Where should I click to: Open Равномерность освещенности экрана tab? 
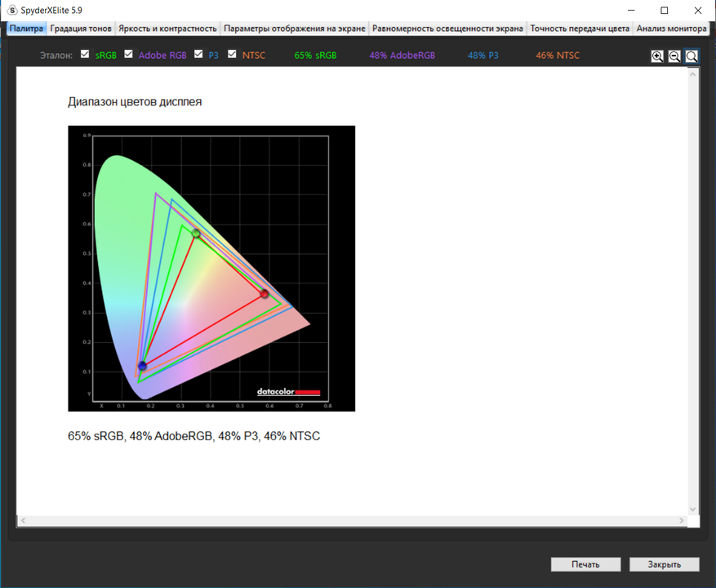point(447,29)
